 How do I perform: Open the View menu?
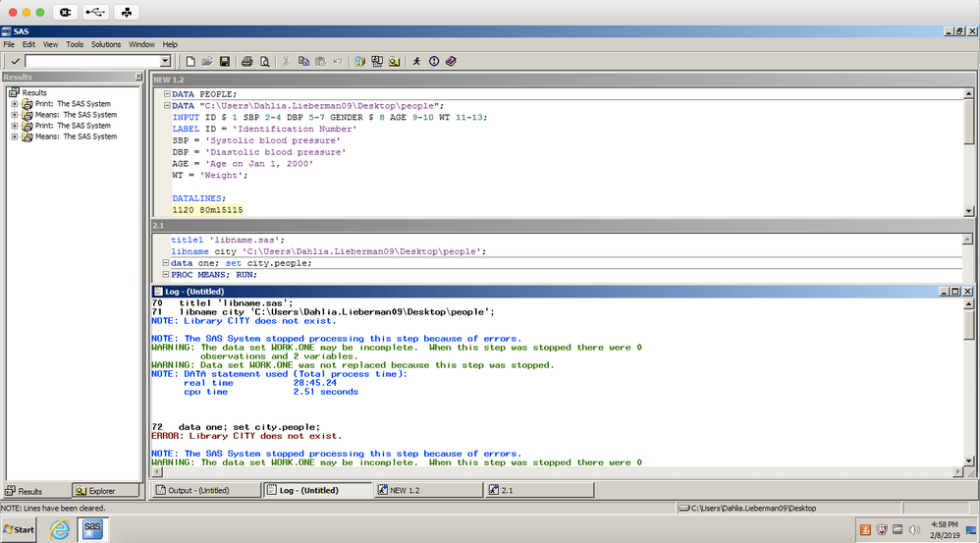point(50,44)
